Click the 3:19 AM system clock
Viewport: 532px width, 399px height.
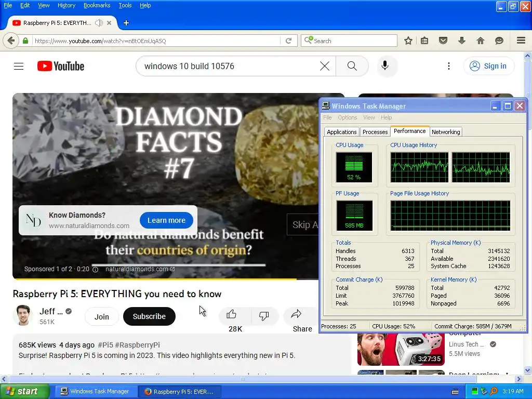(513, 391)
